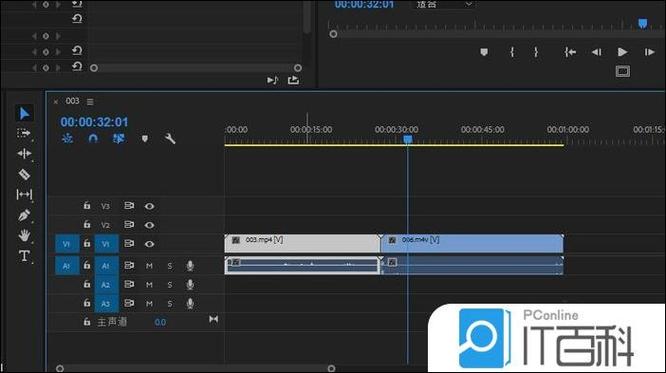Screen dimensions: 666x373
Task: Toggle A3 track targeting
Action: coord(106,304)
